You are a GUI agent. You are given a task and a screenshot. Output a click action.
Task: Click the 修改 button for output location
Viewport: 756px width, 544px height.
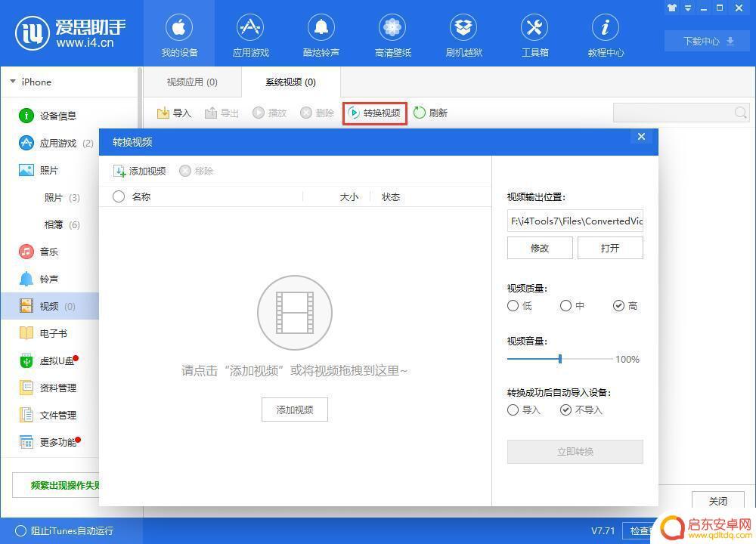pos(540,248)
